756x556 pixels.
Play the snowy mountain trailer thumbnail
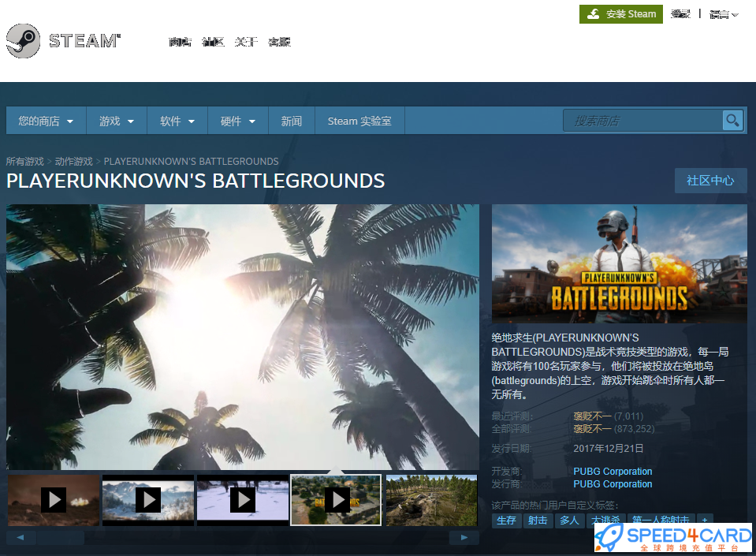click(148, 500)
